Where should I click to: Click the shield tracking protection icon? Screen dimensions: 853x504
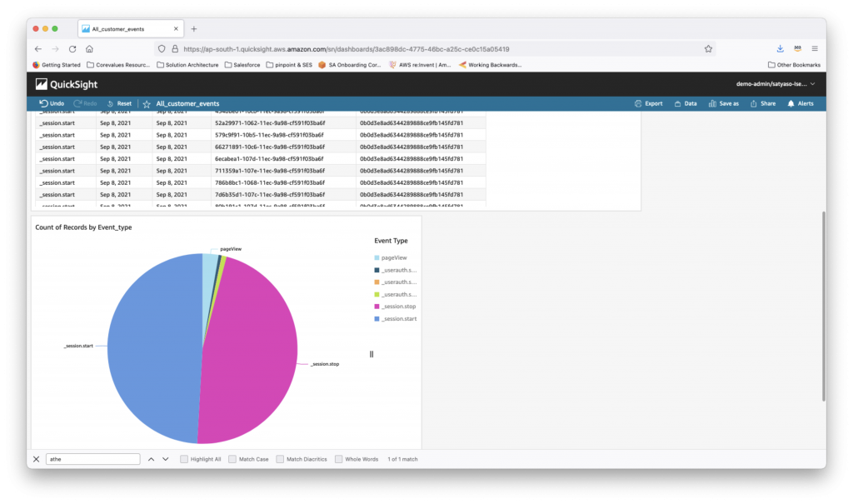pos(162,49)
